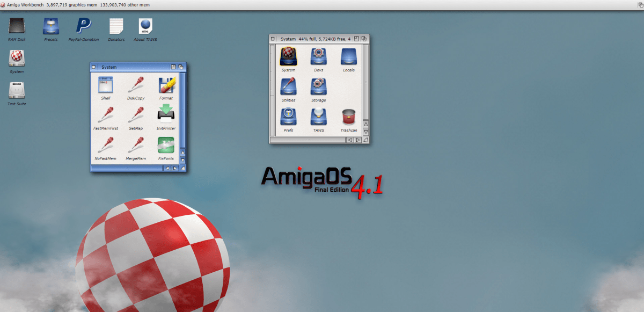Open the About TAWS document

pyautogui.click(x=145, y=26)
